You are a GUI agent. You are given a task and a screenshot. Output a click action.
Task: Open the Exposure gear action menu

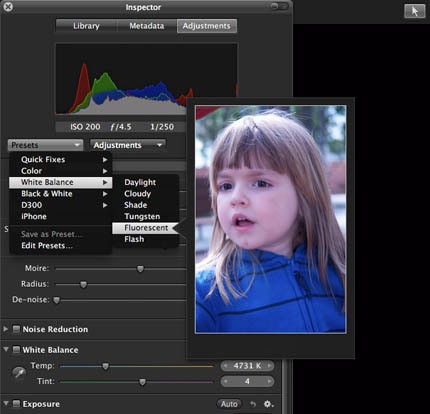[x=268, y=404]
